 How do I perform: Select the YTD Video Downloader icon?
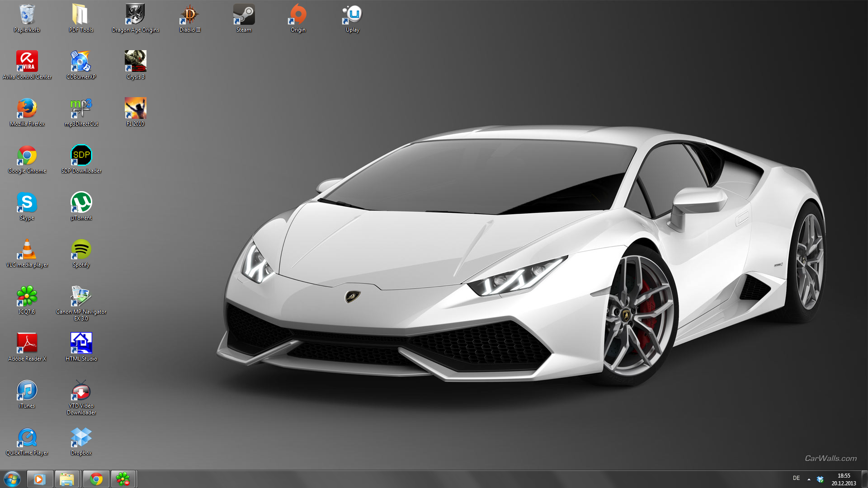point(81,398)
